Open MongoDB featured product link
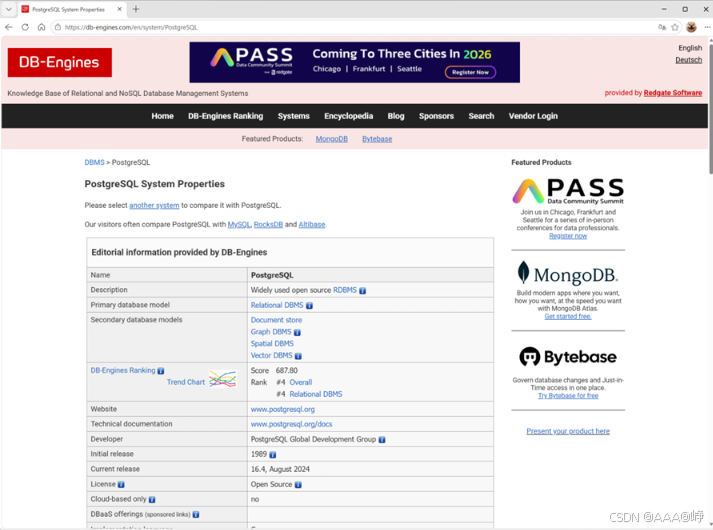The image size is (713, 530). pyautogui.click(x=331, y=139)
